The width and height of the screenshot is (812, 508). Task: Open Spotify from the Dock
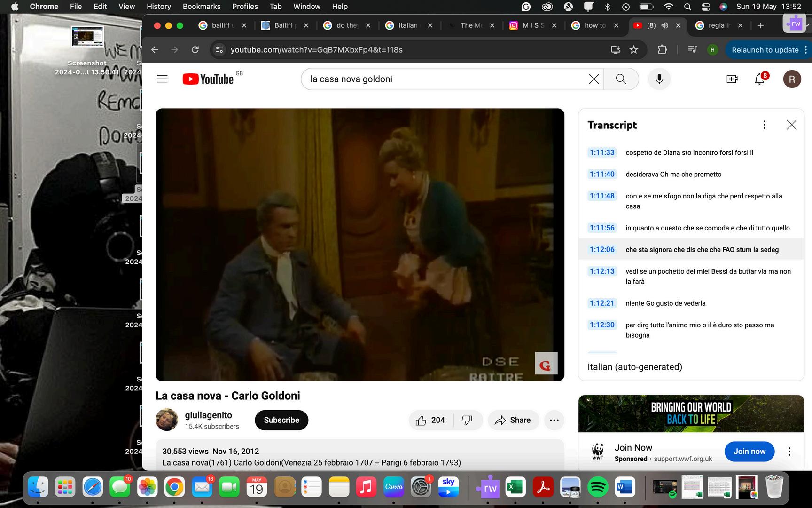[598, 487]
